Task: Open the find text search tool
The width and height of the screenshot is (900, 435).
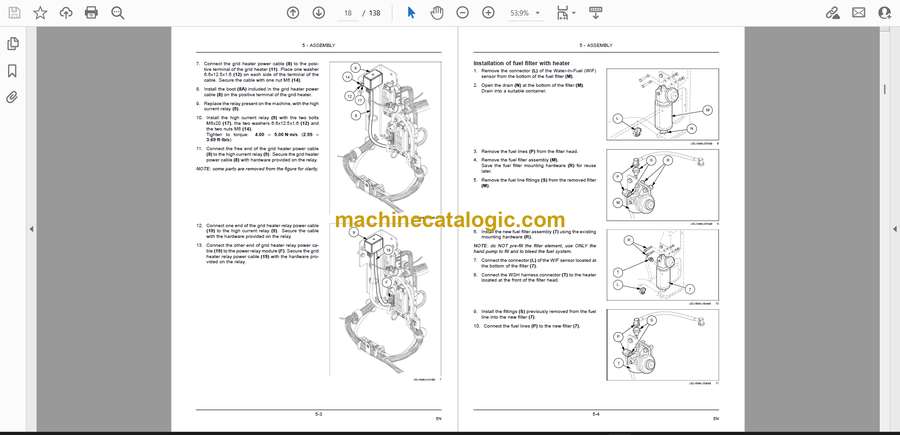Action: [x=118, y=13]
